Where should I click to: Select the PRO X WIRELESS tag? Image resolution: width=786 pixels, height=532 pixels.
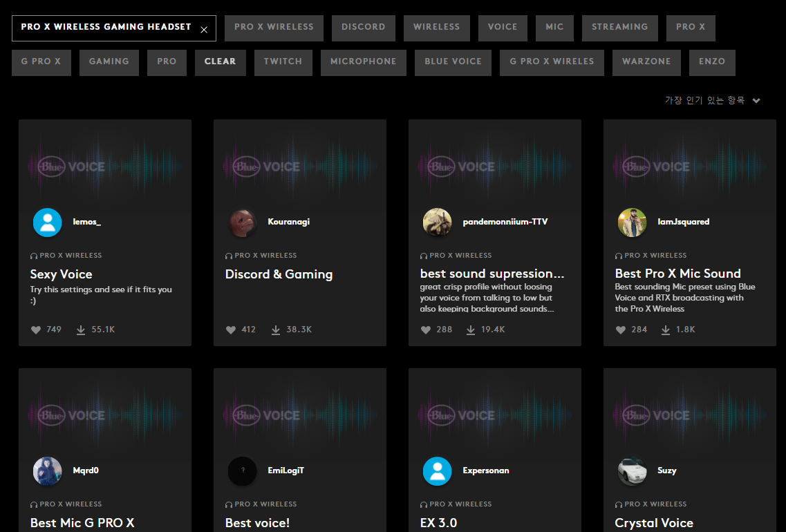[274, 28]
